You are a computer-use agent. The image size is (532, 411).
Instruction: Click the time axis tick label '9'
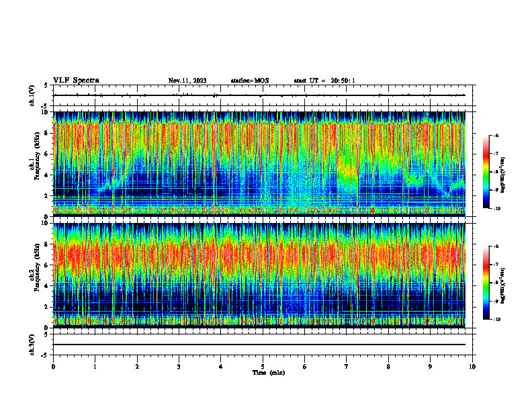point(430,367)
